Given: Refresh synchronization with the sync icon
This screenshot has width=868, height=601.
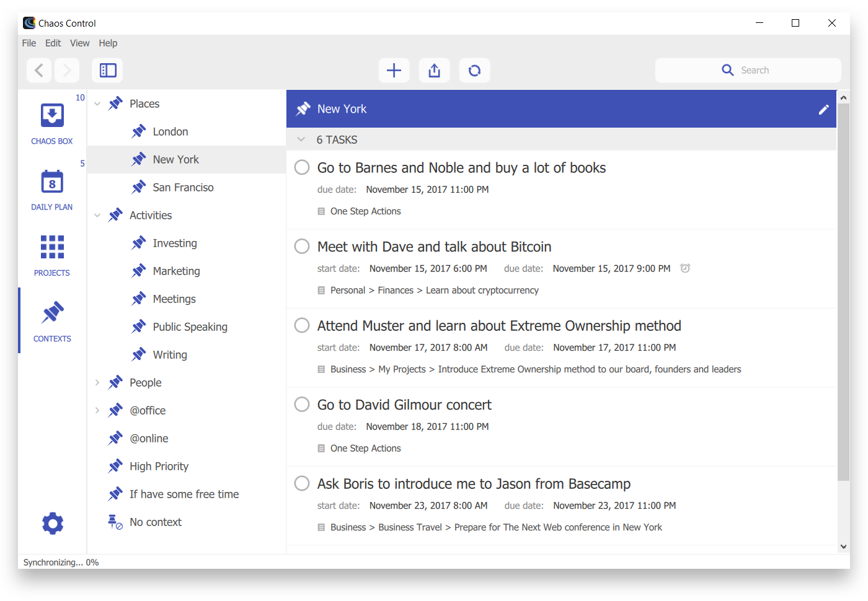Looking at the screenshot, I should 474,70.
